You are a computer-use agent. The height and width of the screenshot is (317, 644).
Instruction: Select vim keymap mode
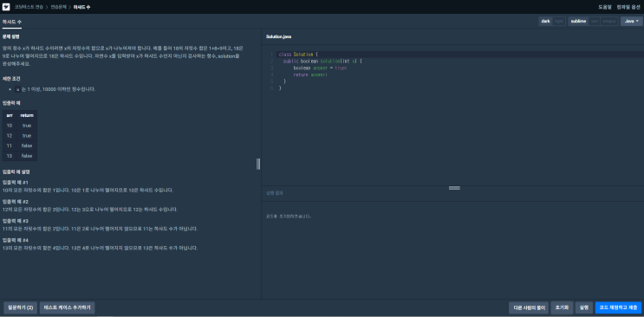595,22
